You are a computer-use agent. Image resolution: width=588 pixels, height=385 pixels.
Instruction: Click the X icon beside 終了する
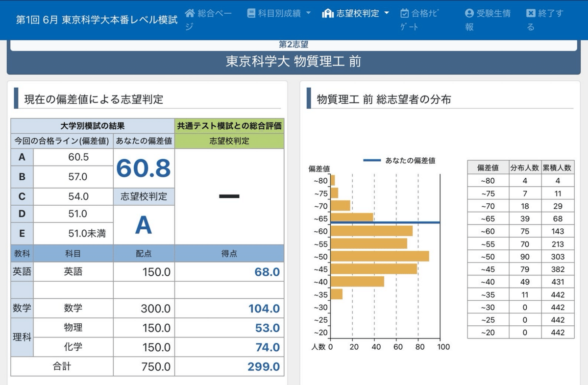pos(531,13)
